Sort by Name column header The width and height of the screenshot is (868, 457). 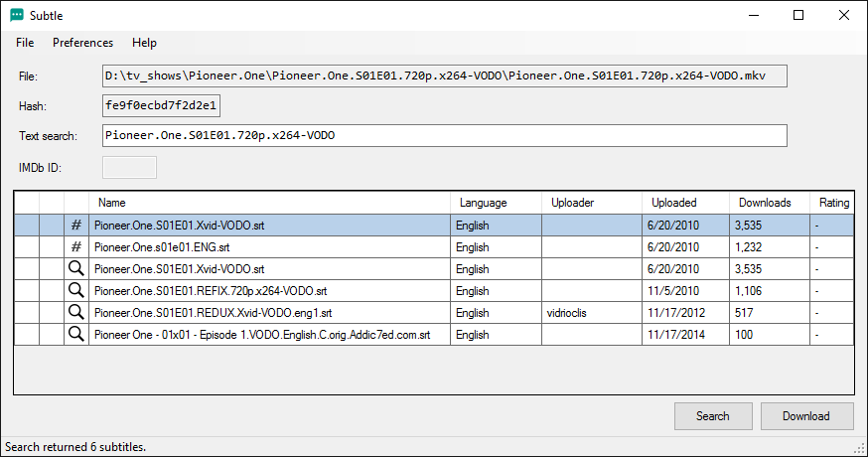(x=269, y=203)
